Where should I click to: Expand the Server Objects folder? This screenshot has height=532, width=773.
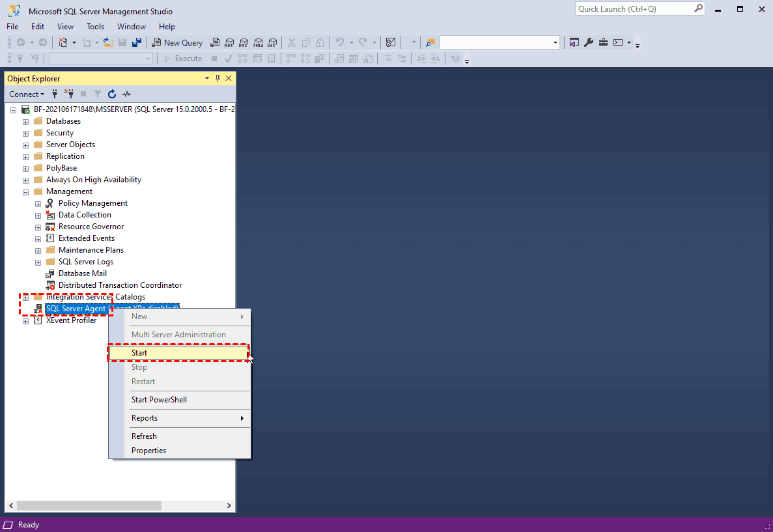click(25, 145)
